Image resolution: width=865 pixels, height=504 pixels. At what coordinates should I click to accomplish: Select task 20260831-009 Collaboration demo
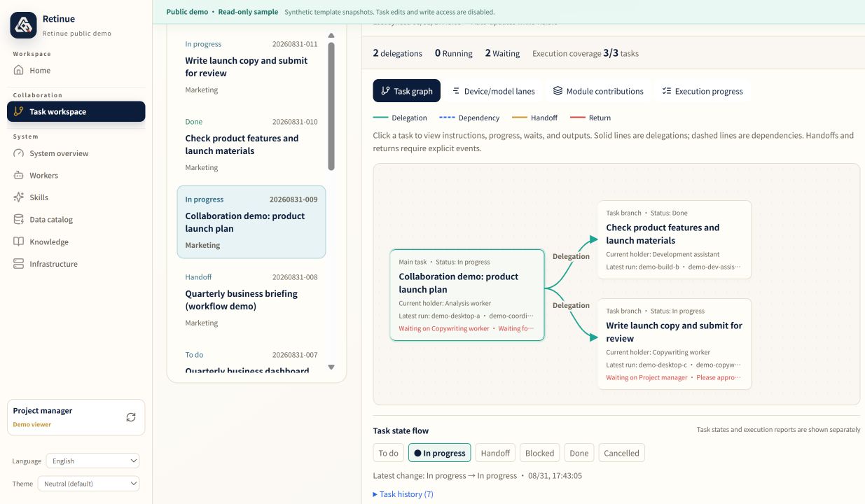click(x=251, y=222)
